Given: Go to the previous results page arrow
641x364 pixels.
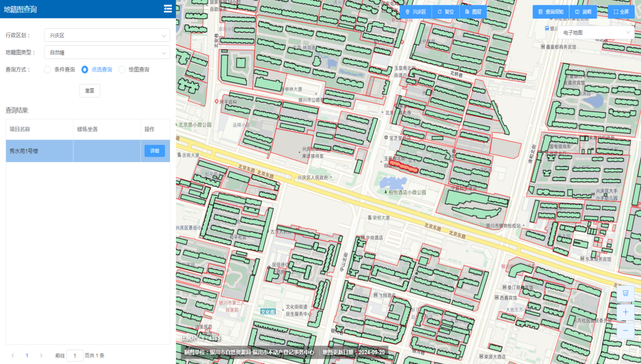Looking at the screenshot, I should coord(13,356).
